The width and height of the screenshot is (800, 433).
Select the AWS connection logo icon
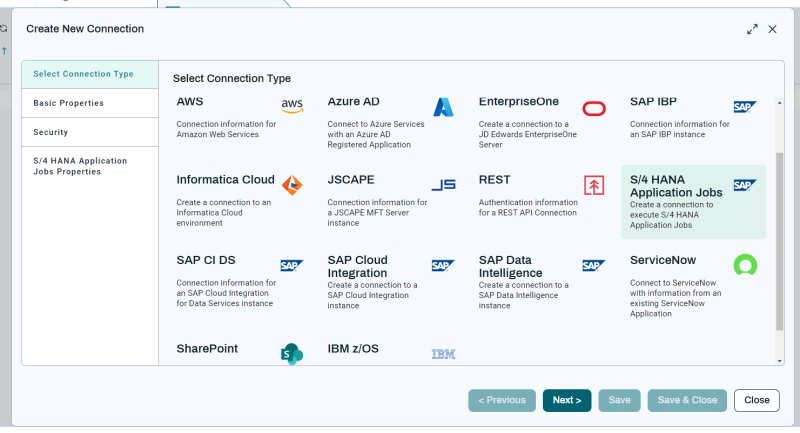[x=292, y=106]
